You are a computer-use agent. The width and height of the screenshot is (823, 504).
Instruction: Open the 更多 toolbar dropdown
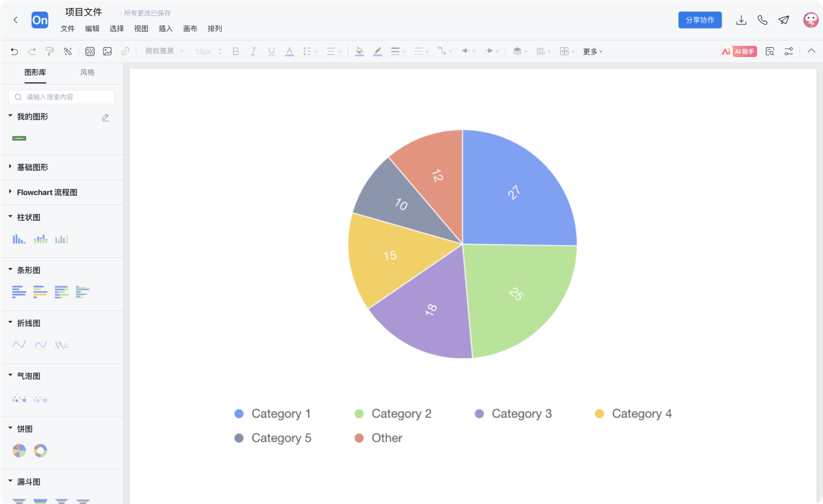click(592, 52)
